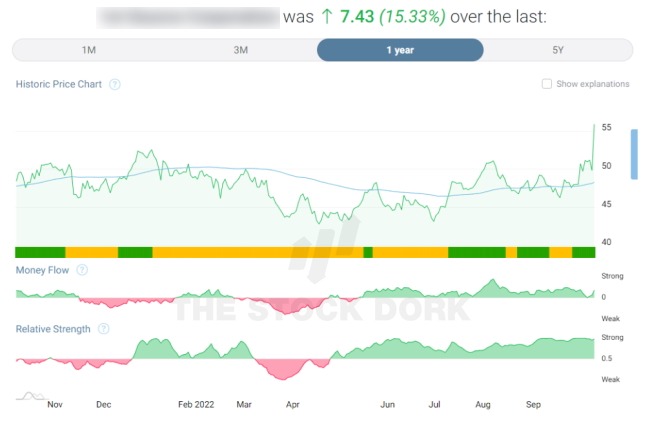The image size is (650, 434).
Task: Show the 5Y price history
Action: 555,50
